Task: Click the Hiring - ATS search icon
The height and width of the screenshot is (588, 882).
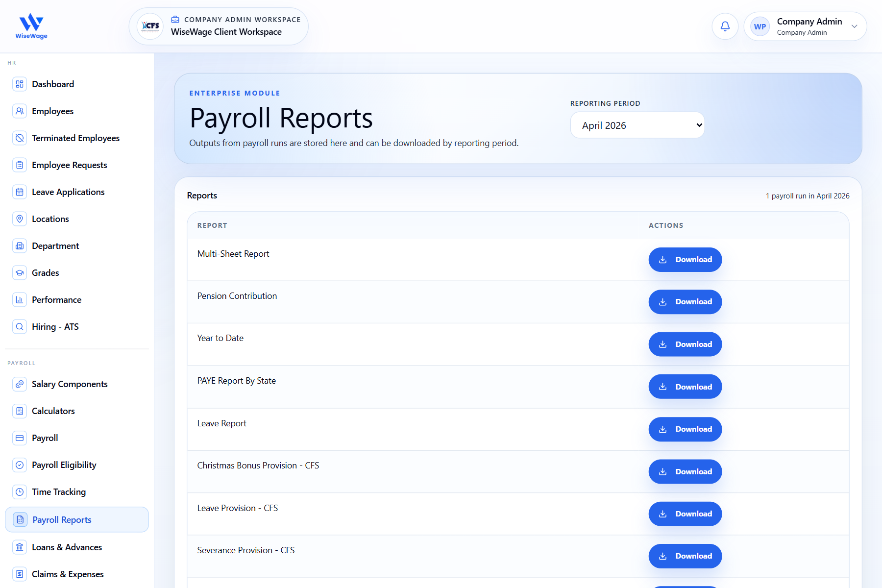Action: pos(20,327)
